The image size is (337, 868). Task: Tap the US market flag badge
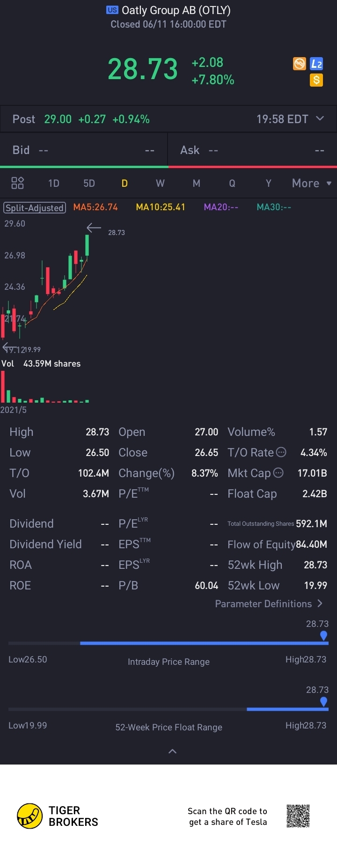[112, 10]
